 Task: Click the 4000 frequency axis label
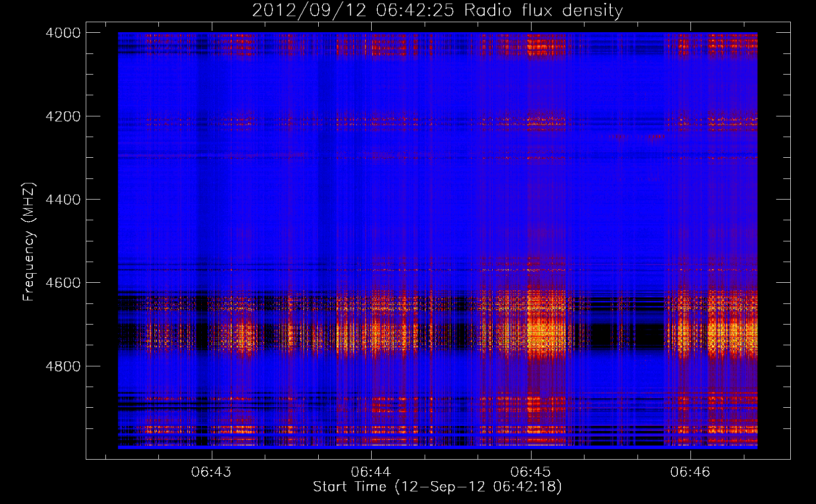(x=63, y=33)
